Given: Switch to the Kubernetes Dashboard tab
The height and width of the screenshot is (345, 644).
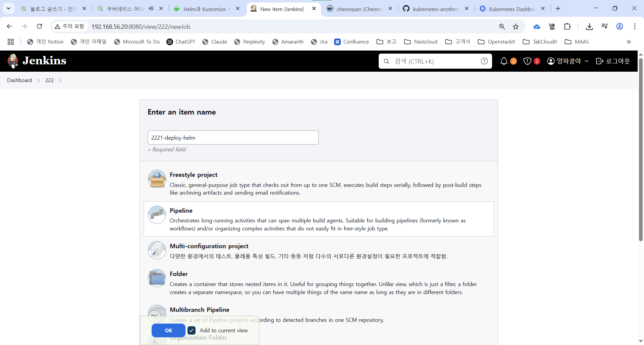Looking at the screenshot, I should point(512,9).
